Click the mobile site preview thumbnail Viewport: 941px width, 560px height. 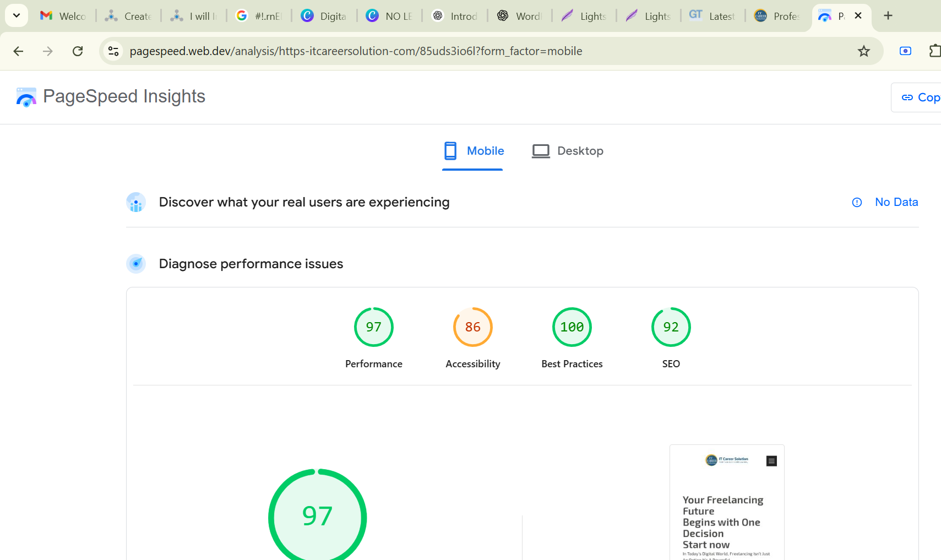(726, 502)
